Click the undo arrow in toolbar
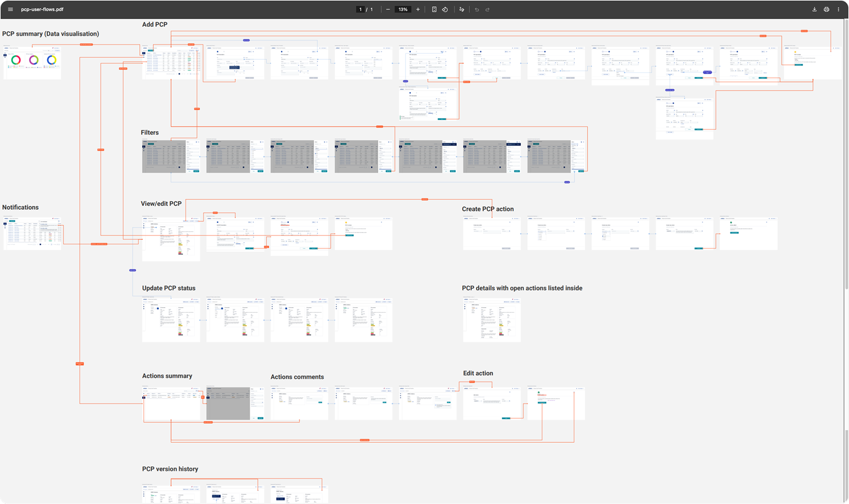This screenshot has height=504, width=849. tap(477, 9)
